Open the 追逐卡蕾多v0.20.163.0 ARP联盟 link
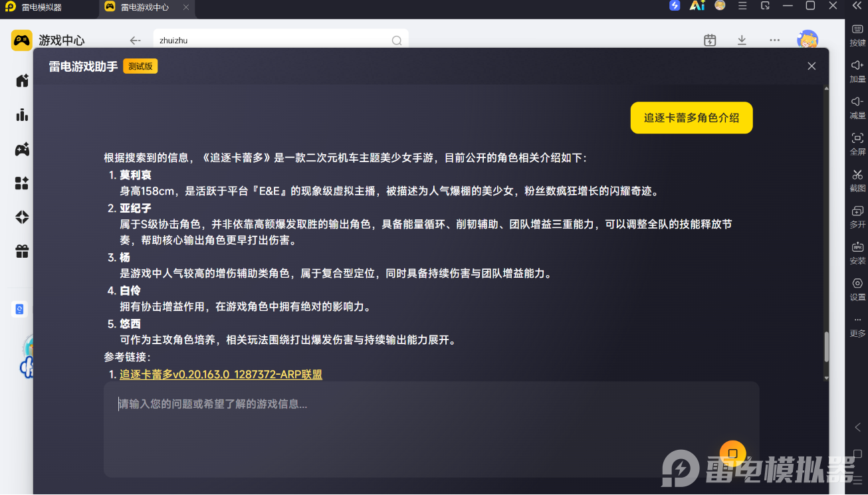 coord(221,375)
